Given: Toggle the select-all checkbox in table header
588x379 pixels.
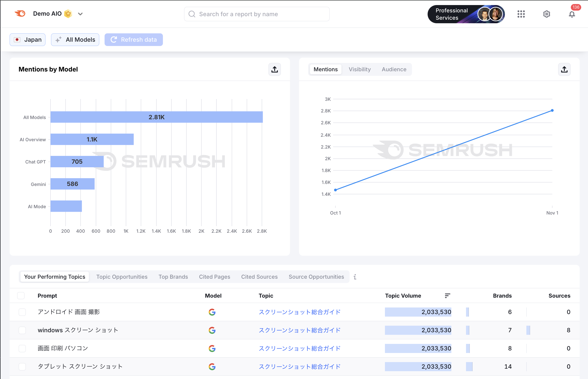Looking at the screenshot, I should pos(21,296).
